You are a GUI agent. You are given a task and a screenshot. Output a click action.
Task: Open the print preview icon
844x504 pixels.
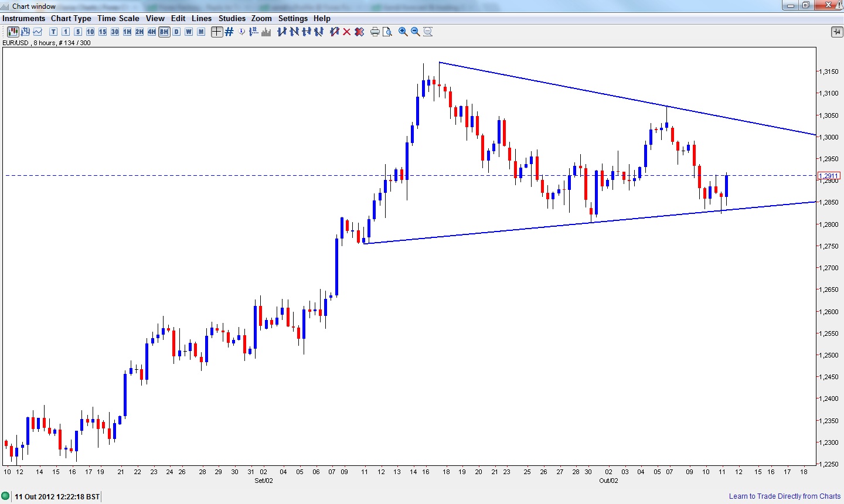pyautogui.click(x=387, y=32)
